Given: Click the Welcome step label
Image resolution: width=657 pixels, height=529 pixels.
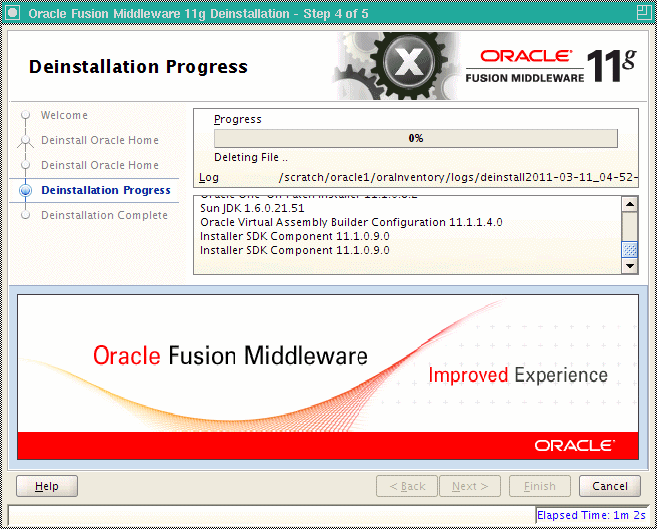Looking at the screenshot, I should [64, 115].
